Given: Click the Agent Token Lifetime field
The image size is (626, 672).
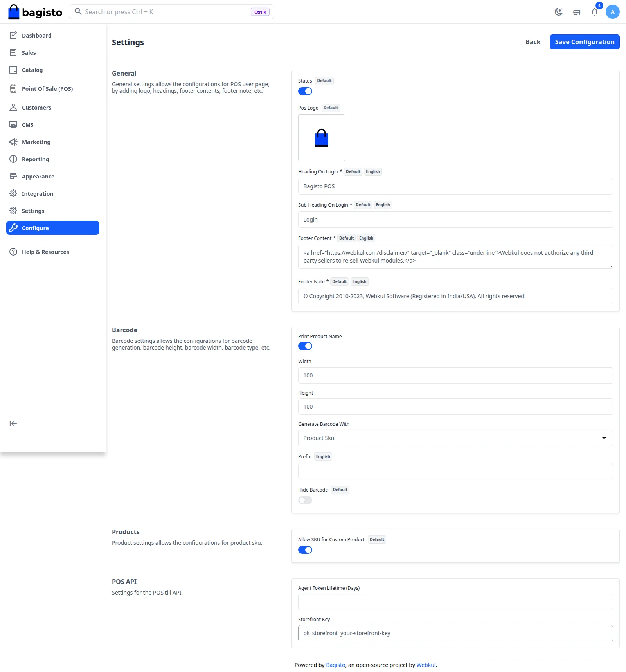Looking at the screenshot, I should (x=455, y=602).
